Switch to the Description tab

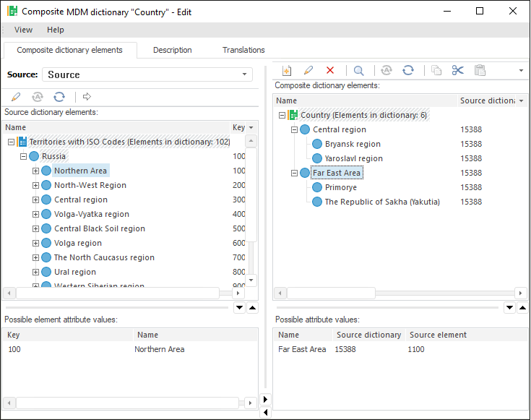172,50
